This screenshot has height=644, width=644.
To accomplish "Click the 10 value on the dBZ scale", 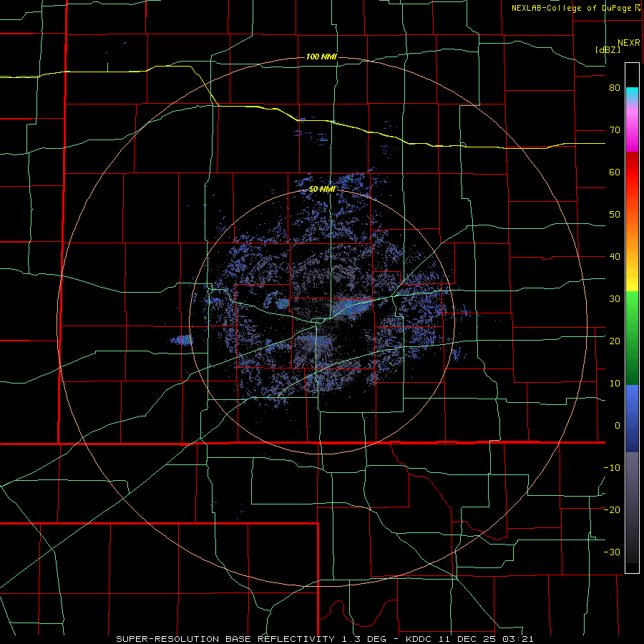I will pyautogui.click(x=615, y=384).
